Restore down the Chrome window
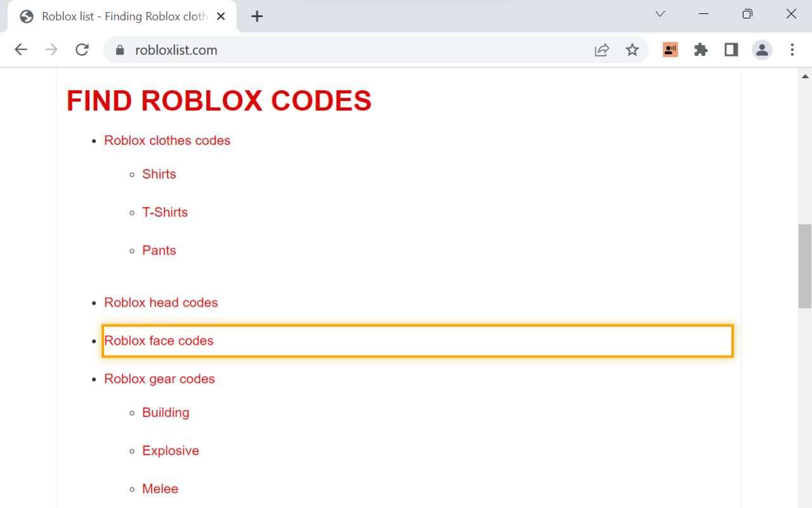This screenshot has width=812, height=508. [747, 14]
